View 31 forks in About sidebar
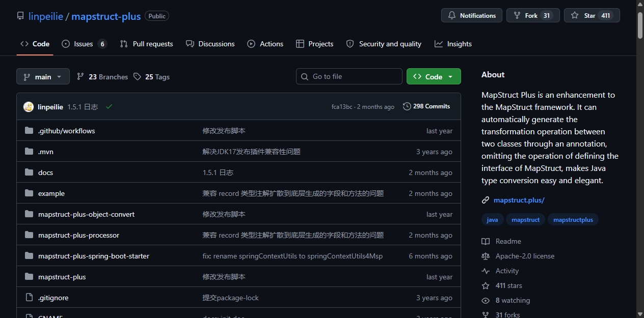644x318 pixels. point(501,314)
